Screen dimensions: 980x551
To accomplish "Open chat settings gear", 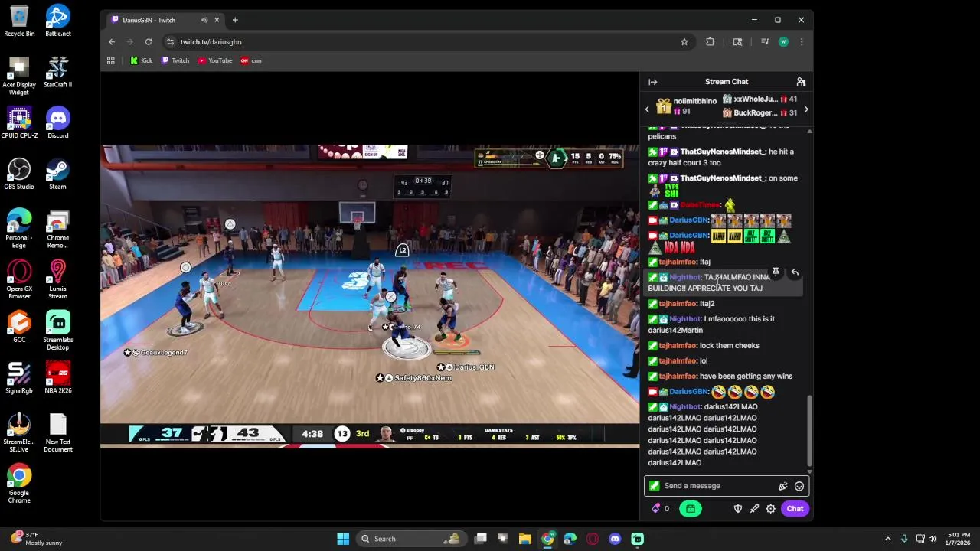I will tap(770, 509).
